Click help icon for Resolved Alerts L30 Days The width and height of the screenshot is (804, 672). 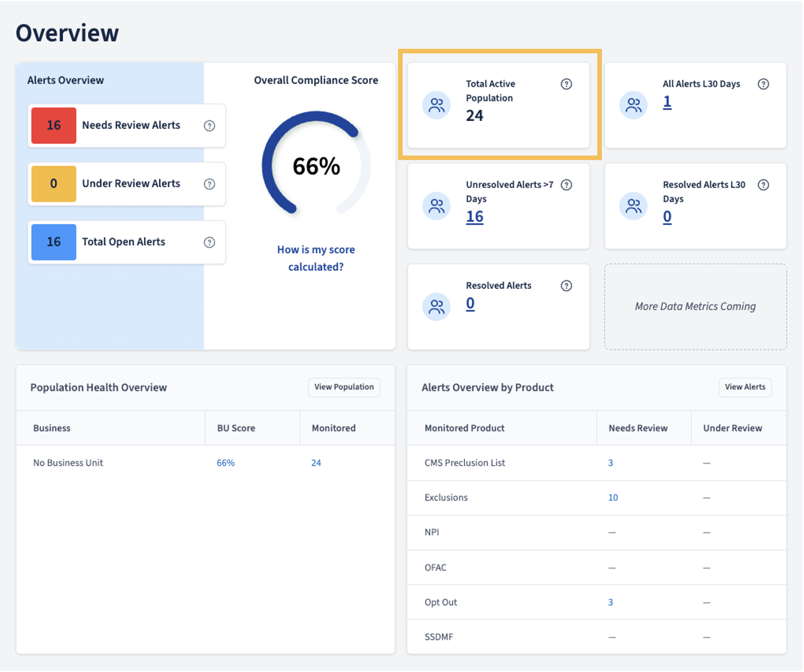[x=763, y=185]
